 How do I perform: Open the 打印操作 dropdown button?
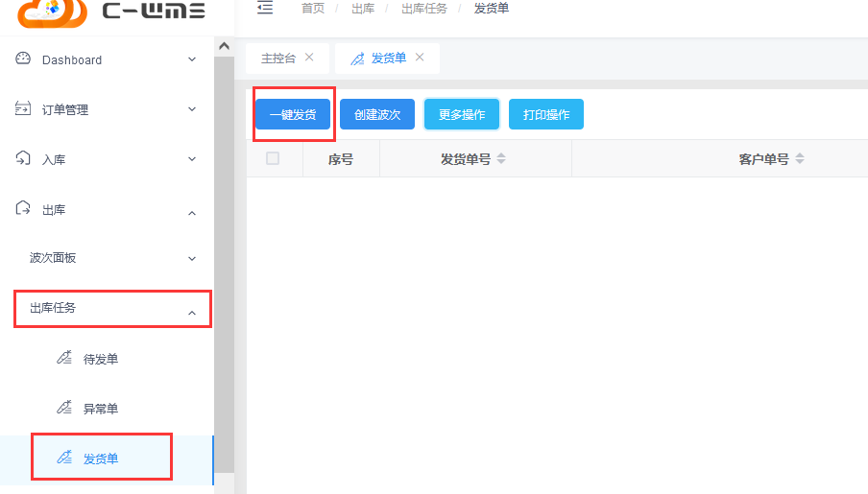[545, 114]
